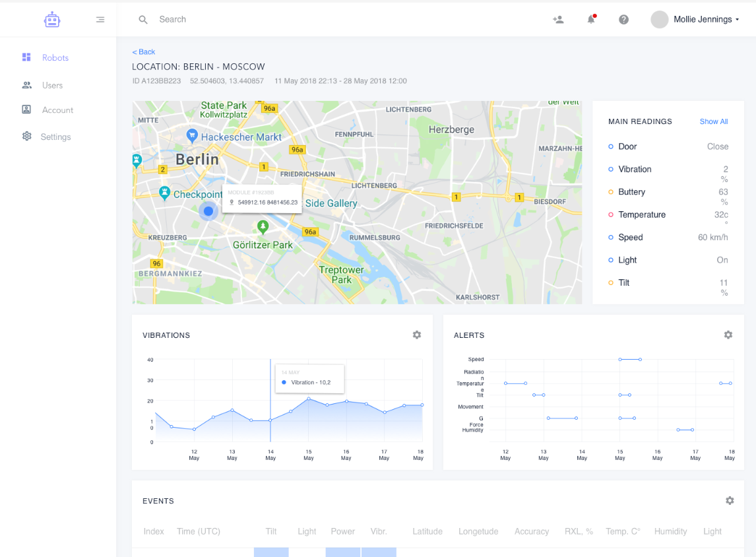
Task: Open the Alerts chart settings gear
Action: coord(728,335)
